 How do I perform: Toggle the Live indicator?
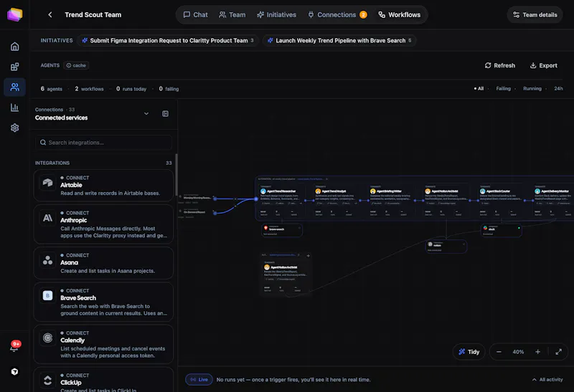pos(199,380)
